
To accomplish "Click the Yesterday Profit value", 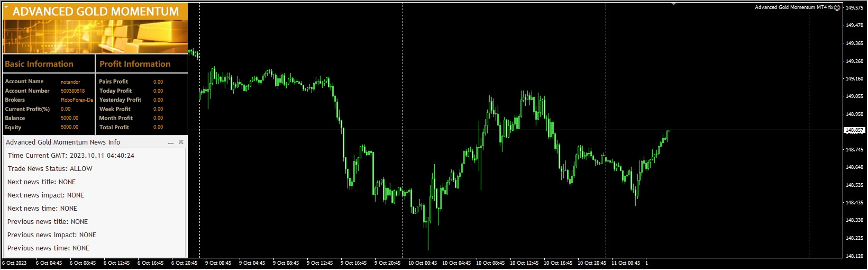I will [x=158, y=100].
